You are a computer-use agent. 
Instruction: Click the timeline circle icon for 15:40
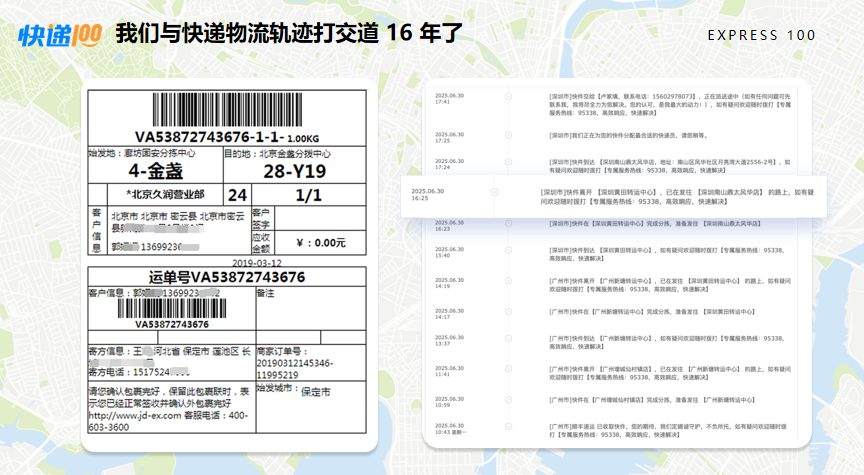[x=509, y=250]
